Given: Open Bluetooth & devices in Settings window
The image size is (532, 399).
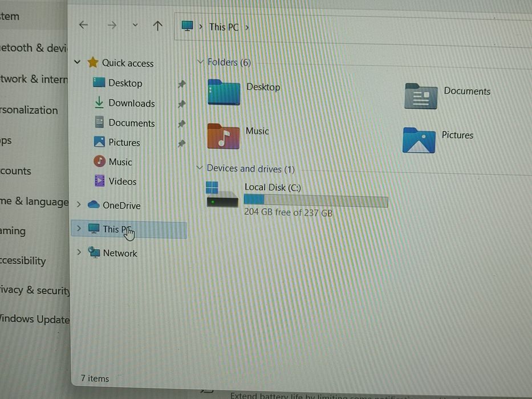Looking at the screenshot, I should click(x=34, y=48).
